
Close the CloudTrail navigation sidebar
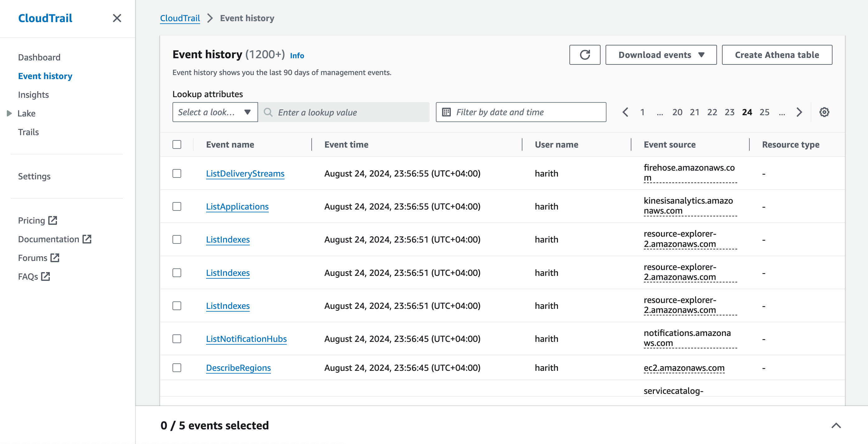(117, 18)
